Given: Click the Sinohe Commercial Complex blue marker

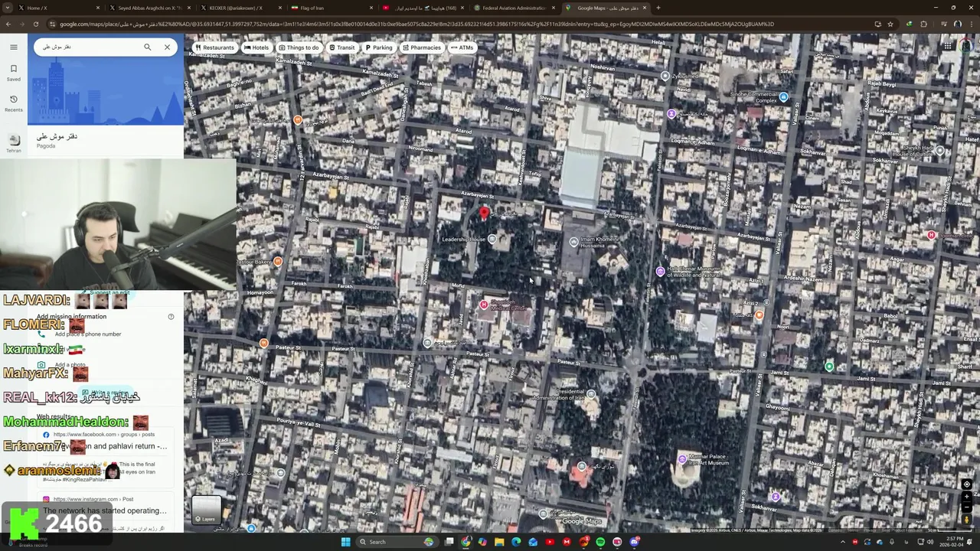Looking at the screenshot, I should click(783, 97).
